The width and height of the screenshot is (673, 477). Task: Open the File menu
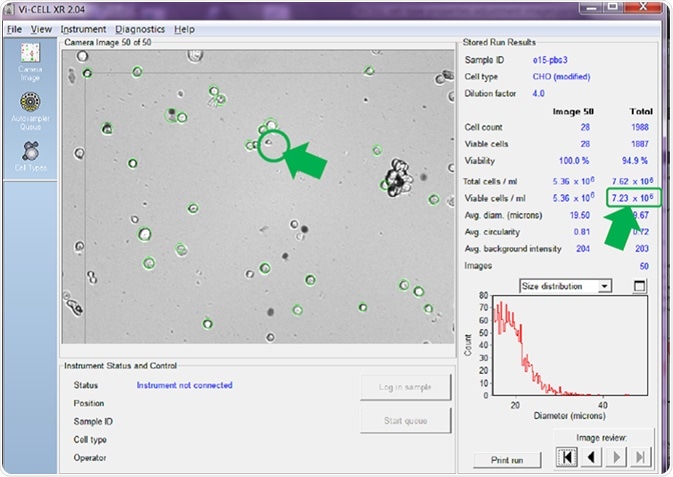[x=15, y=29]
